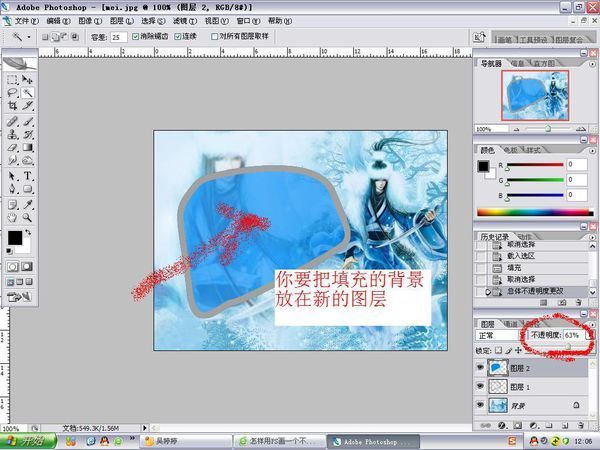The image size is (600, 450).
Task: Click the Eyedropper tool
Action: click(28, 203)
